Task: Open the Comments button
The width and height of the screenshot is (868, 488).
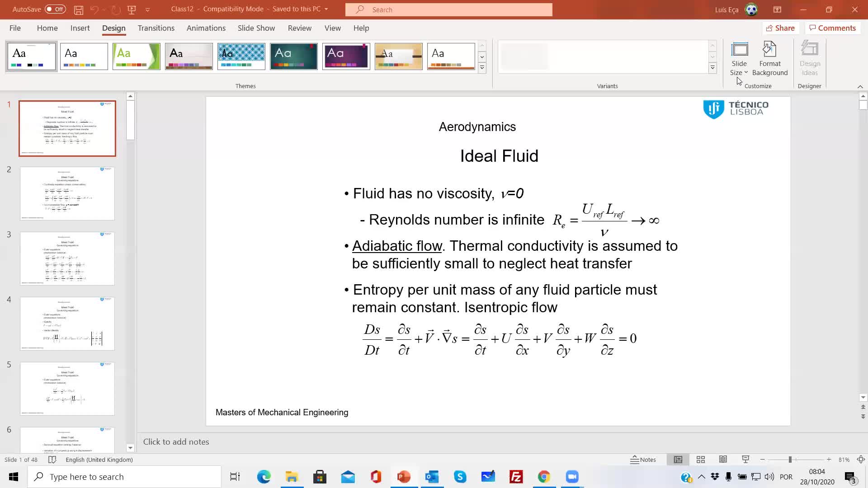Action: (832, 28)
